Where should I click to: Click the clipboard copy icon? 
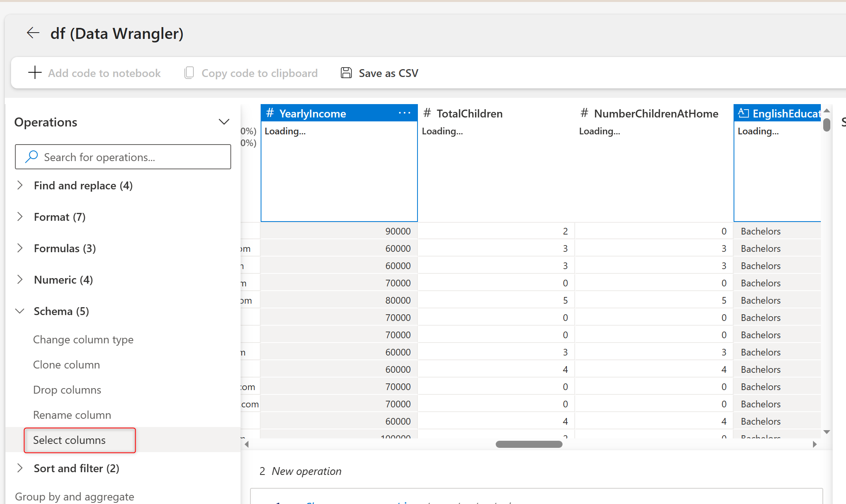[x=189, y=73]
